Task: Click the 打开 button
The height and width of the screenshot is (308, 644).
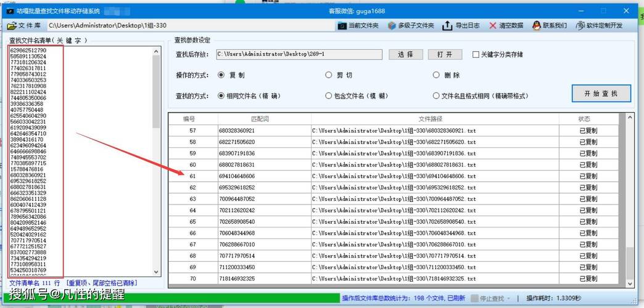Action: click(x=445, y=54)
